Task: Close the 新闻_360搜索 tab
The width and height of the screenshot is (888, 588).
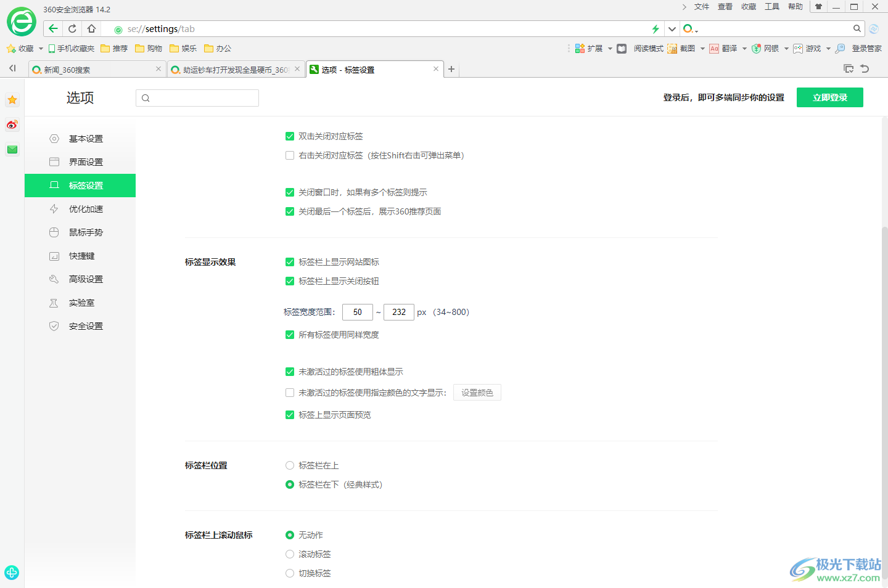Action: click(158, 69)
